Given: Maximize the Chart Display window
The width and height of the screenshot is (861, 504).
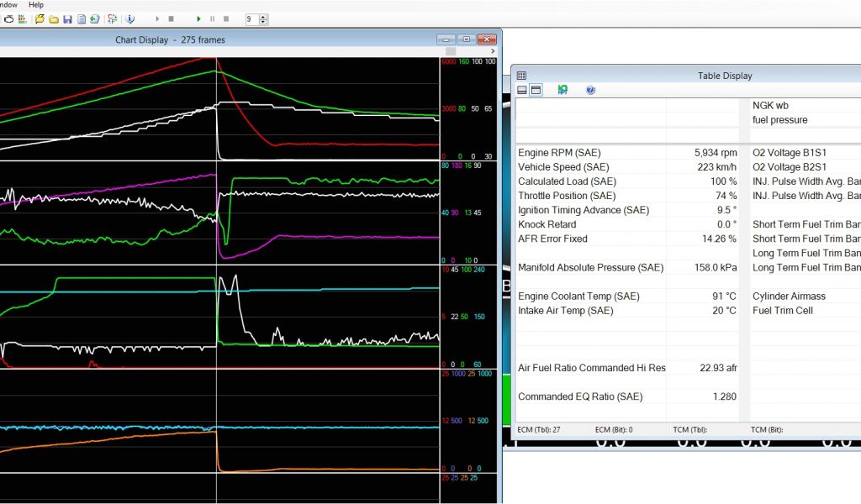Looking at the screenshot, I should [x=466, y=39].
